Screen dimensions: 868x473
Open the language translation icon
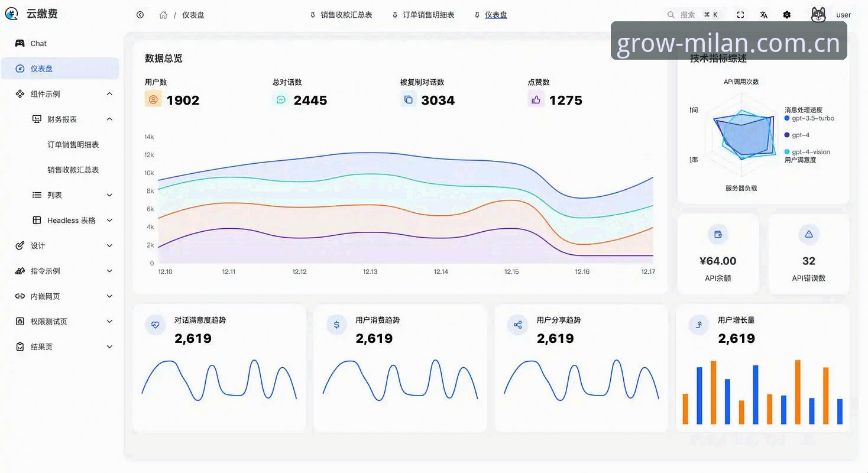(763, 15)
